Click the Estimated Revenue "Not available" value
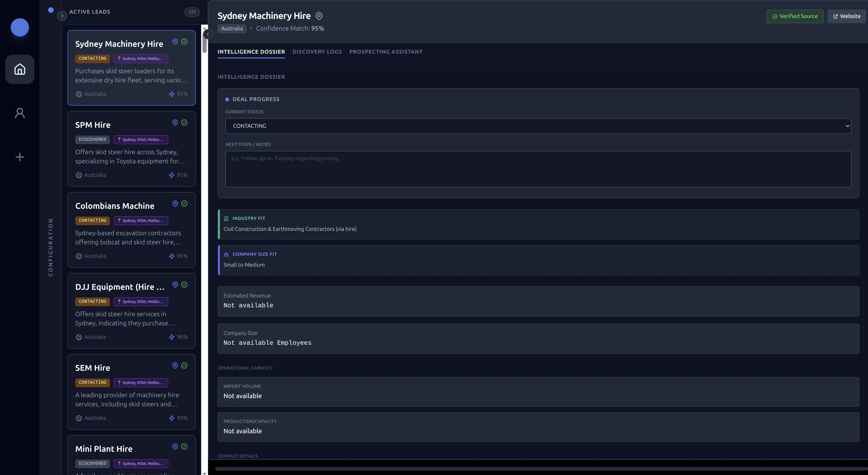 tap(248, 305)
